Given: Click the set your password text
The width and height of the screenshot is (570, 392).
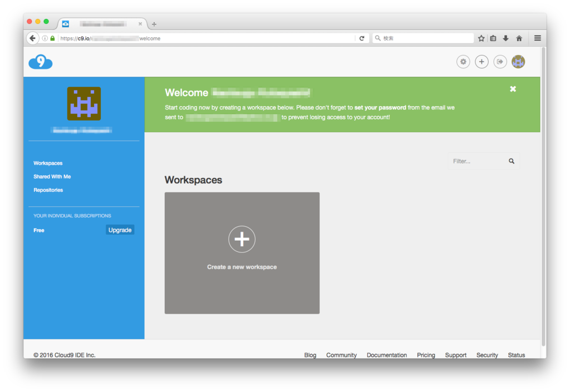Looking at the screenshot, I should (380, 107).
